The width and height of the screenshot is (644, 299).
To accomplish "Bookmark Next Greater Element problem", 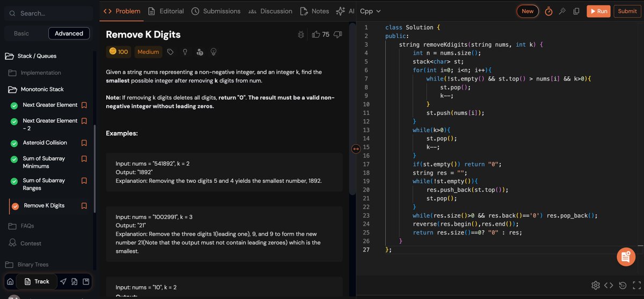I will (x=84, y=105).
